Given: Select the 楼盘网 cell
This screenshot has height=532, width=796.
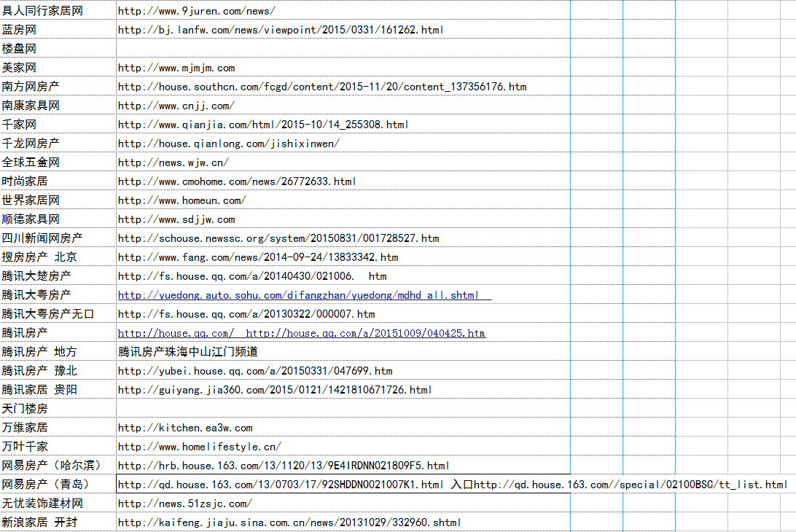Looking at the screenshot, I should tap(58, 49).
